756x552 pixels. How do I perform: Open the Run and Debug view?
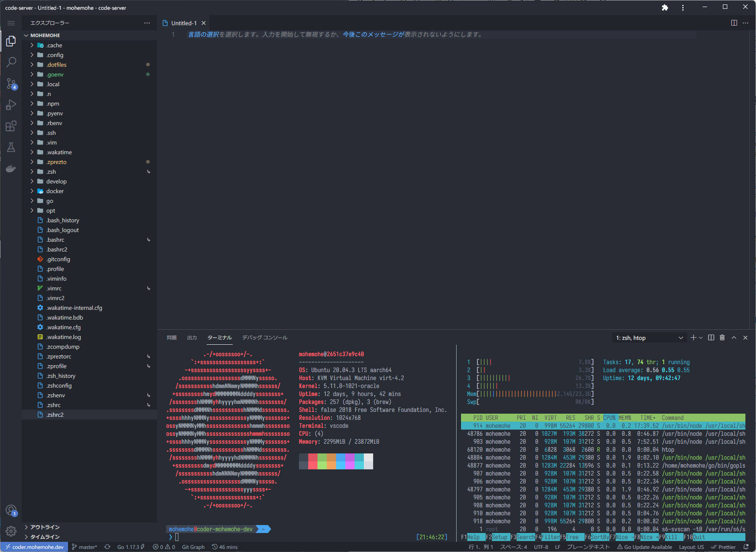(11, 105)
